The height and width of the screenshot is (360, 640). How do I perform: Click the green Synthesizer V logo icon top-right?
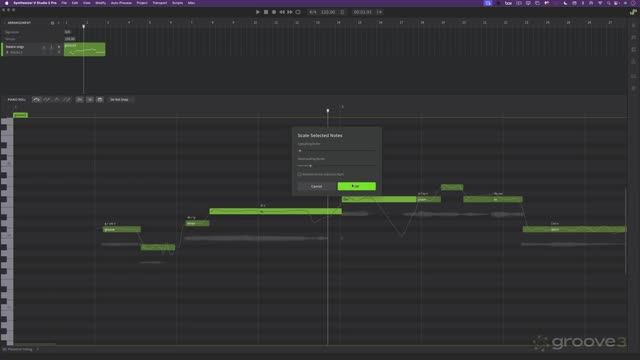point(633,12)
